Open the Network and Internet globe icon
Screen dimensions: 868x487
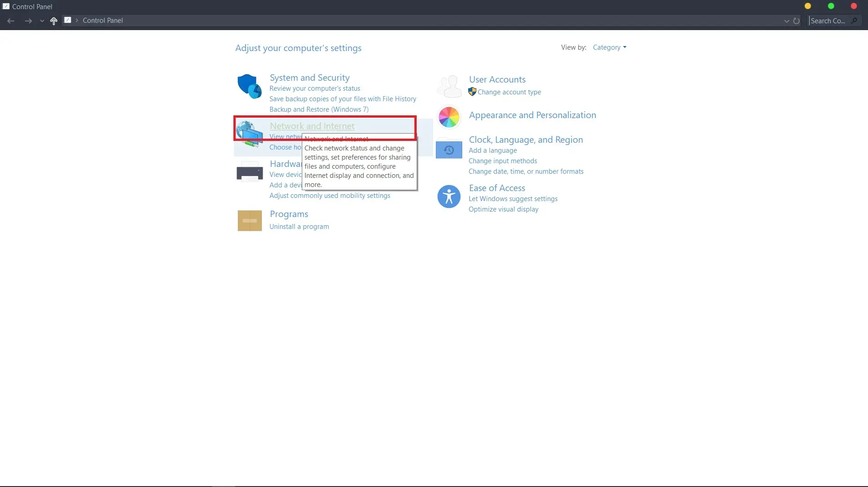tap(249, 134)
